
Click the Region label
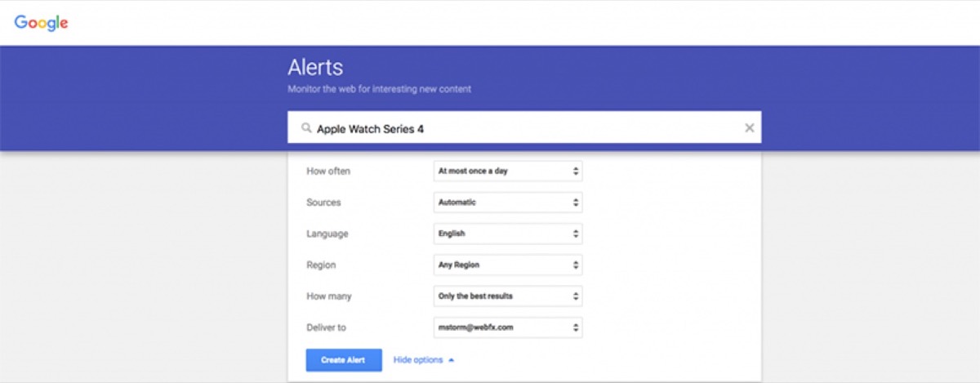pos(321,265)
